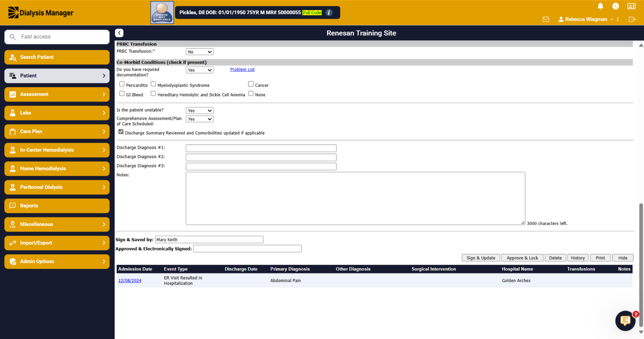Open the PRBC Transfusion dropdown
This screenshot has width=644, height=339.
199,52
